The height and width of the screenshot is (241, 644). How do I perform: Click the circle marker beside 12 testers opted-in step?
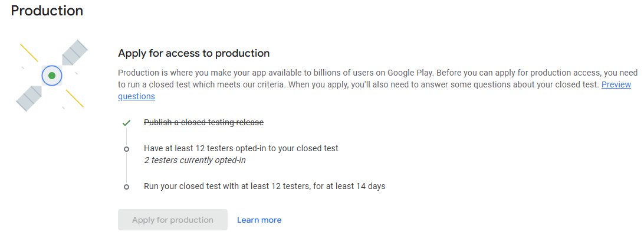click(126, 149)
